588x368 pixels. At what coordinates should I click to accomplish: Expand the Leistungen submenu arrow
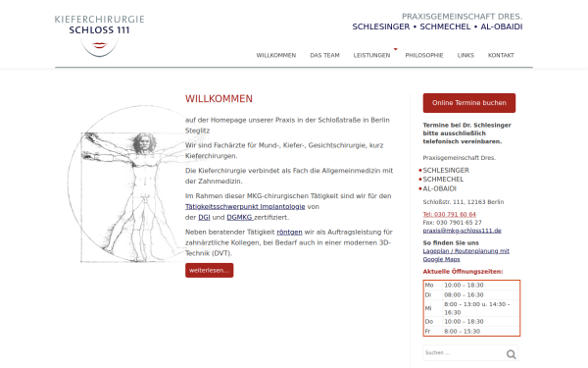(x=395, y=49)
